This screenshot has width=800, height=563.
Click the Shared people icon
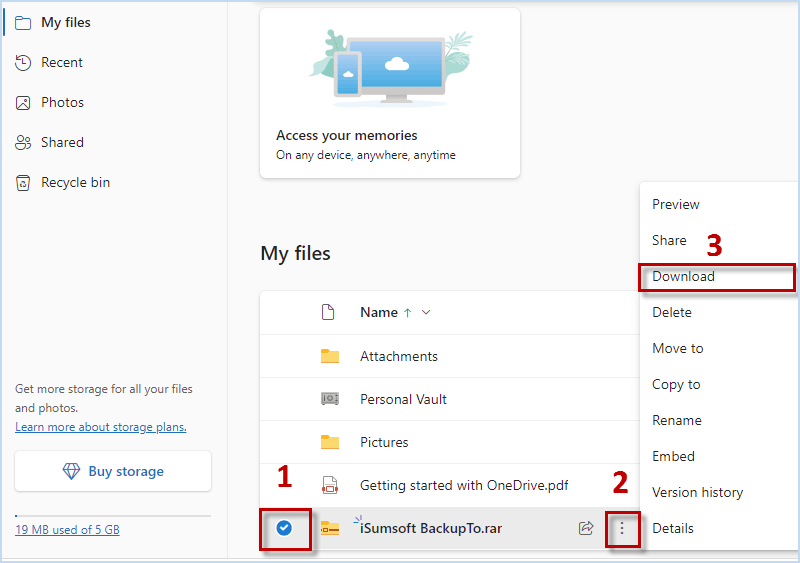(23, 142)
